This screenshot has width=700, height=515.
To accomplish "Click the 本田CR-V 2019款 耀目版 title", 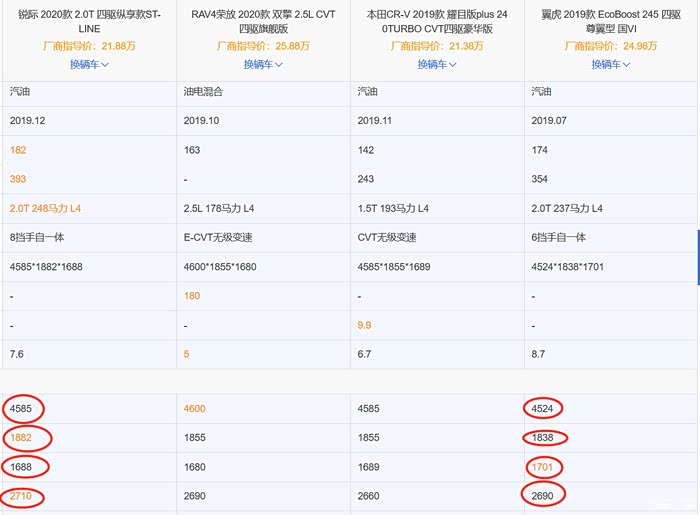I will [x=437, y=21].
